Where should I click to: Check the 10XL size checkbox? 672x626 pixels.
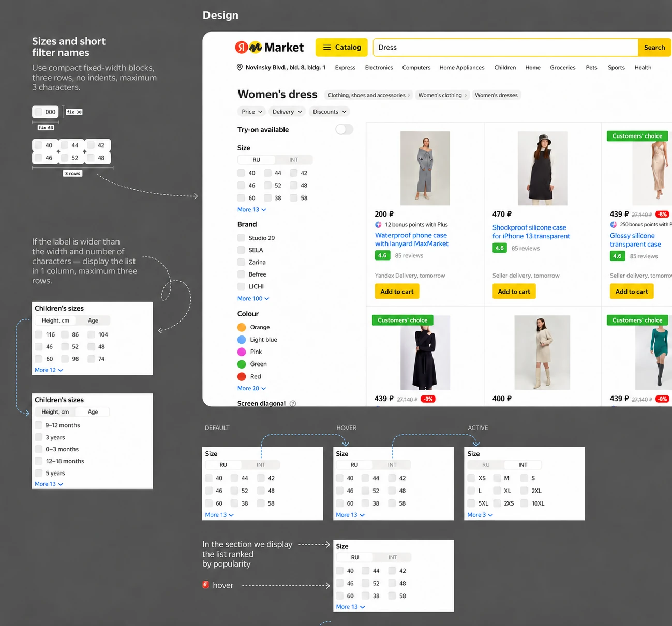pyautogui.click(x=524, y=503)
